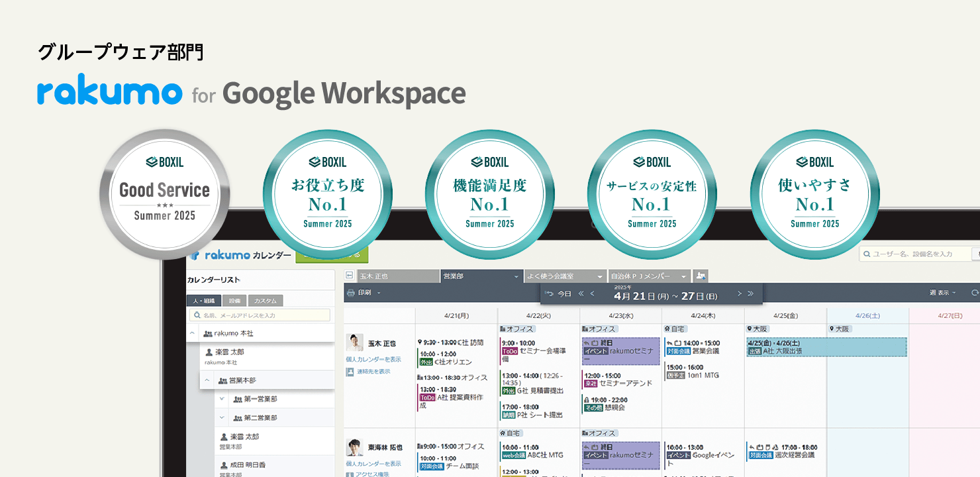Open the 懇親会 event on 4/23
The image size is (980, 477).
pyautogui.click(x=605, y=403)
